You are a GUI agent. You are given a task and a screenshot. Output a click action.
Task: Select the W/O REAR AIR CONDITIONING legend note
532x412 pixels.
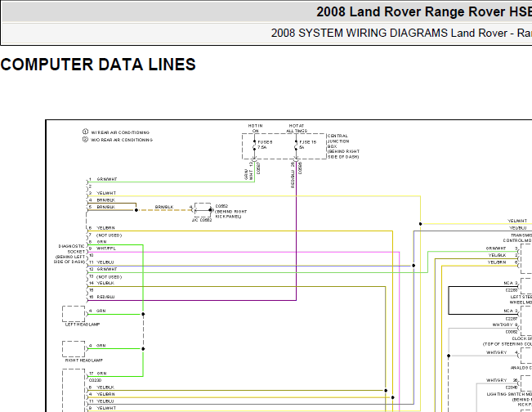tap(122, 140)
